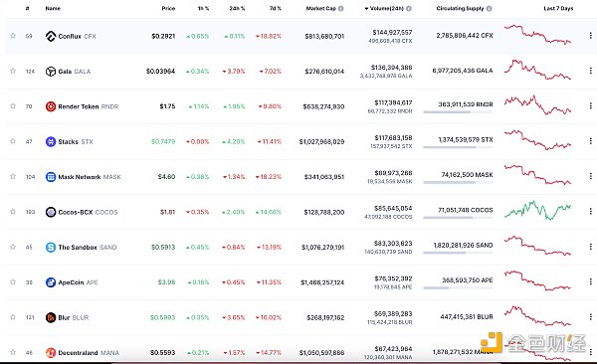Click the Mask Network logo icon

pos(51,177)
